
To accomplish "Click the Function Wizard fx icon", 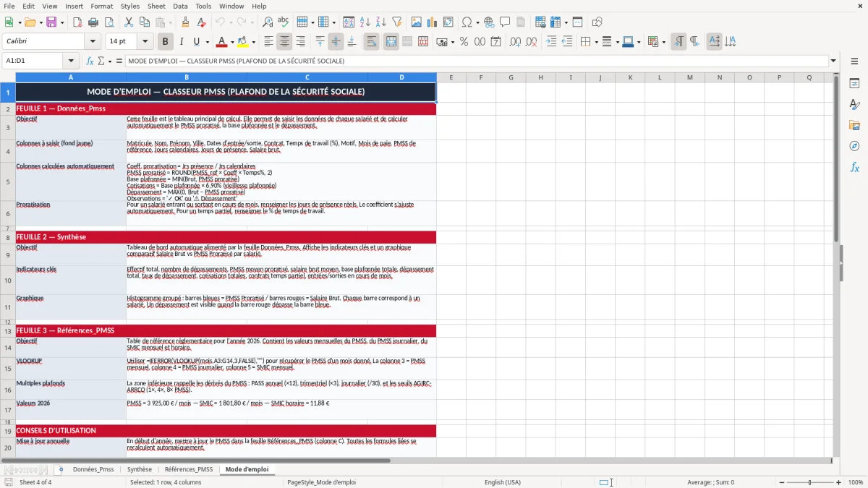I will point(90,61).
